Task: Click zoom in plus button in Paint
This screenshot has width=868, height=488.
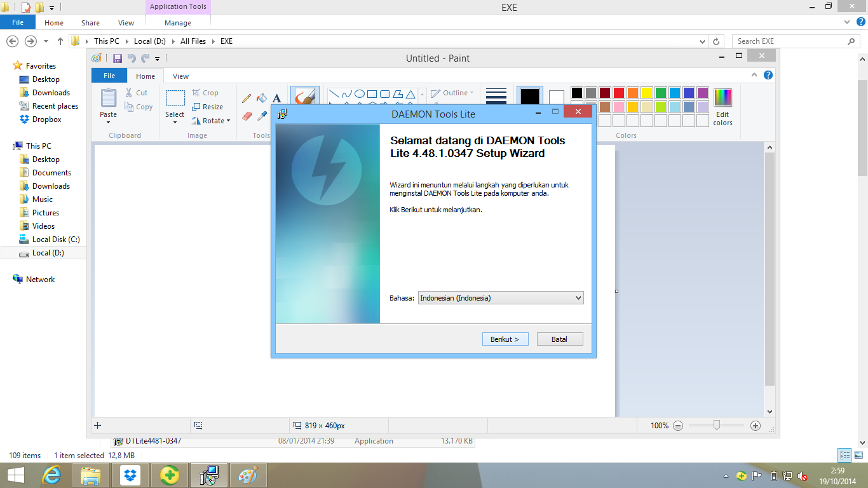Action: (756, 426)
